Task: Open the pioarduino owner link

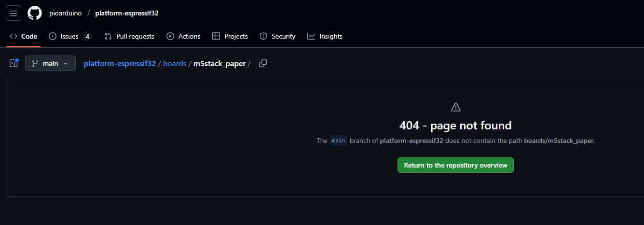Action: pyautogui.click(x=65, y=13)
